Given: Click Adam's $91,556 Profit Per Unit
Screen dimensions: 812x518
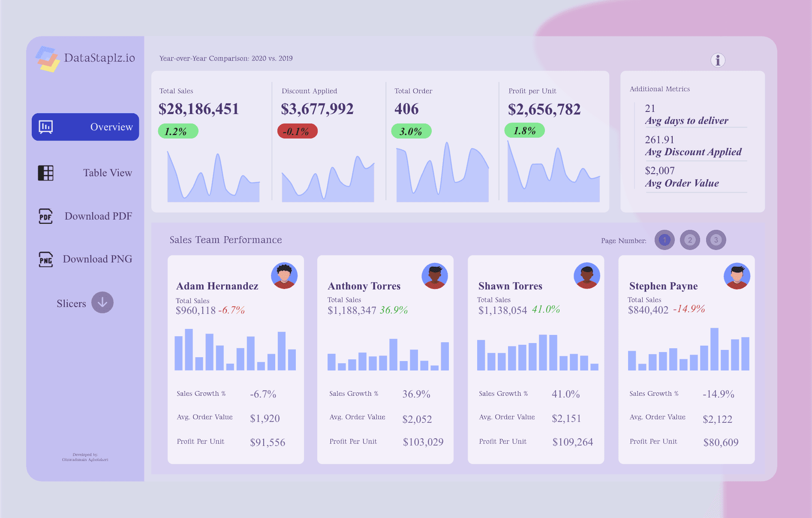Looking at the screenshot, I should (x=268, y=443).
